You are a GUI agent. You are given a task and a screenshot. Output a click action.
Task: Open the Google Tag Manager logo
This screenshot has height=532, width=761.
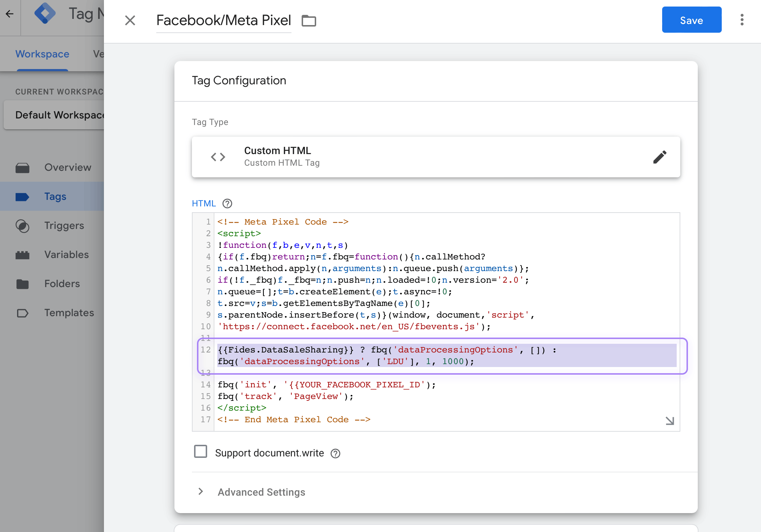click(45, 13)
